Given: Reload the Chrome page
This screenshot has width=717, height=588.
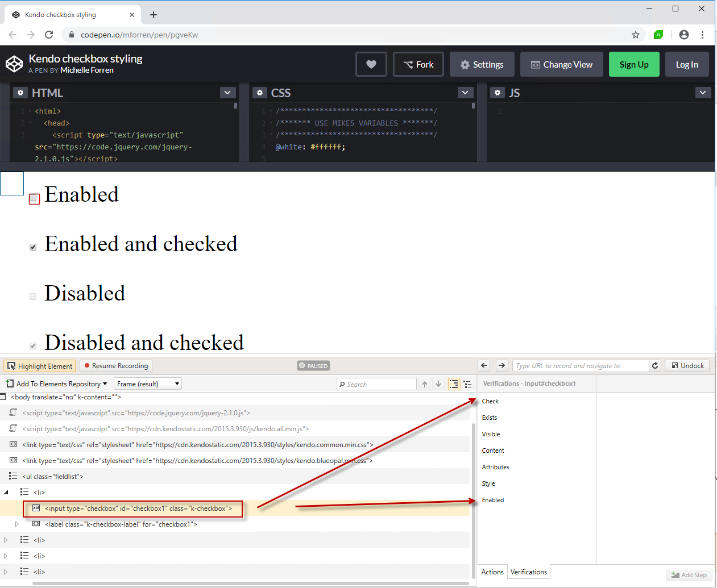Looking at the screenshot, I should click(x=49, y=35).
